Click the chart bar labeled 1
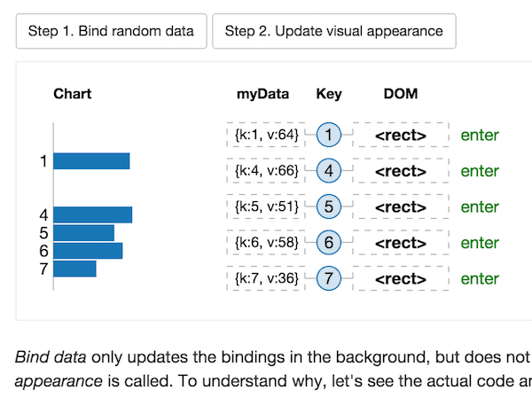The height and width of the screenshot is (413, 532). coord(91,161)
